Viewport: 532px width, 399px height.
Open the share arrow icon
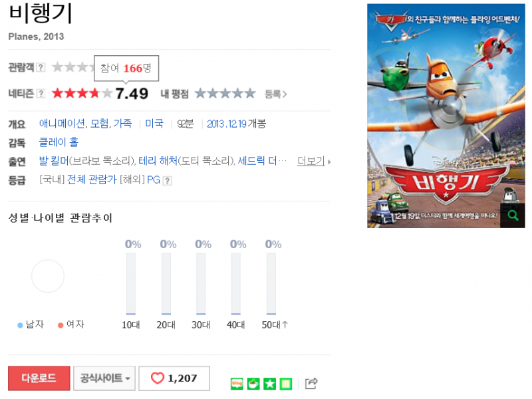[311, 384]
